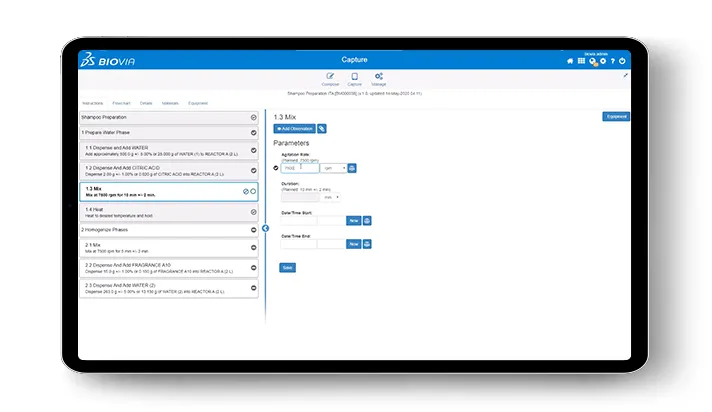712x412 pixels.
Task: Click instrument icon beside Date/Time Start
Action: (367, 221)
